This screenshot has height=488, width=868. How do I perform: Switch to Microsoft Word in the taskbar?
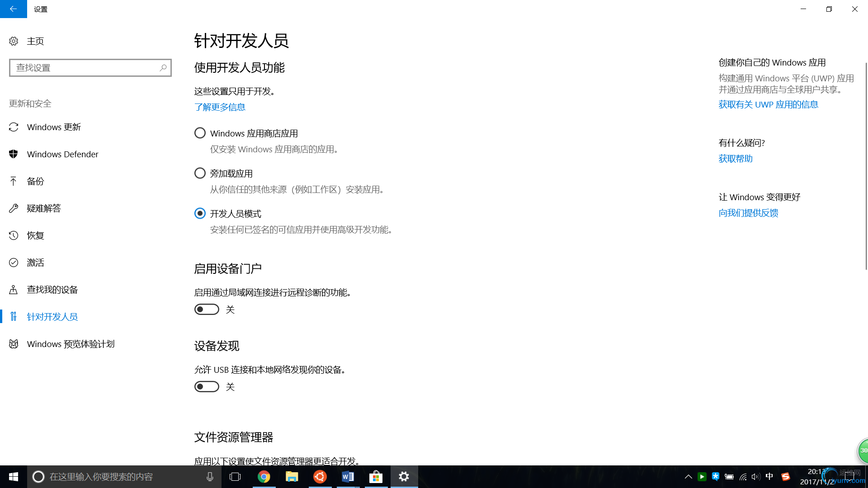(x=348, y=477)
